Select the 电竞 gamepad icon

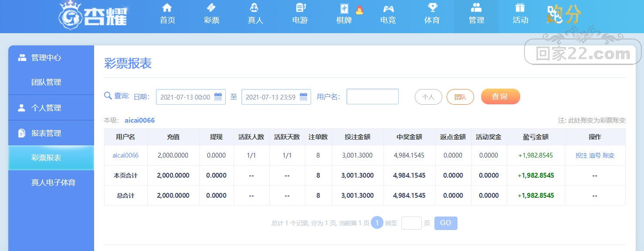point(388,8)
